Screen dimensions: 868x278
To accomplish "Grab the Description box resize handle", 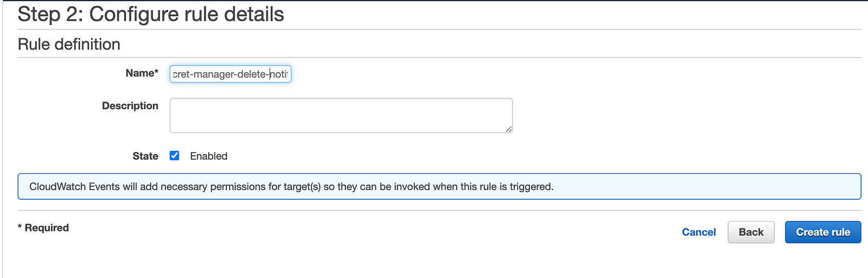I will tap(509, 129).
